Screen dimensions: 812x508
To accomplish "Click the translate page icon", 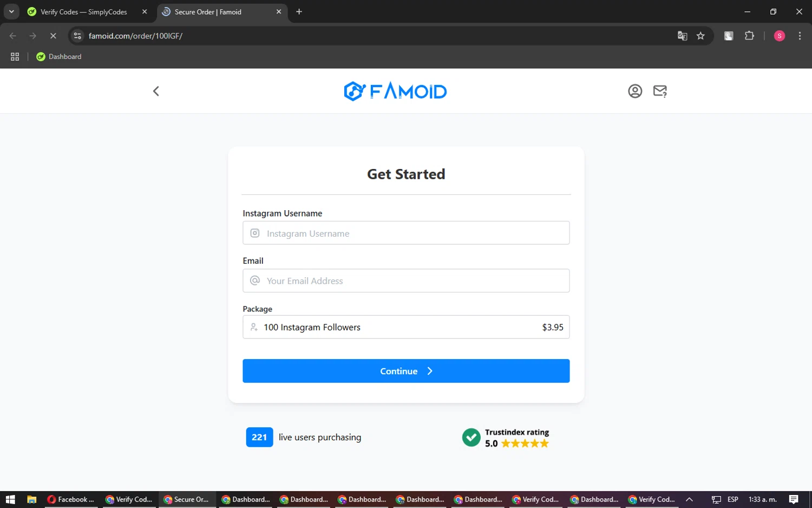I will (682, 36).
